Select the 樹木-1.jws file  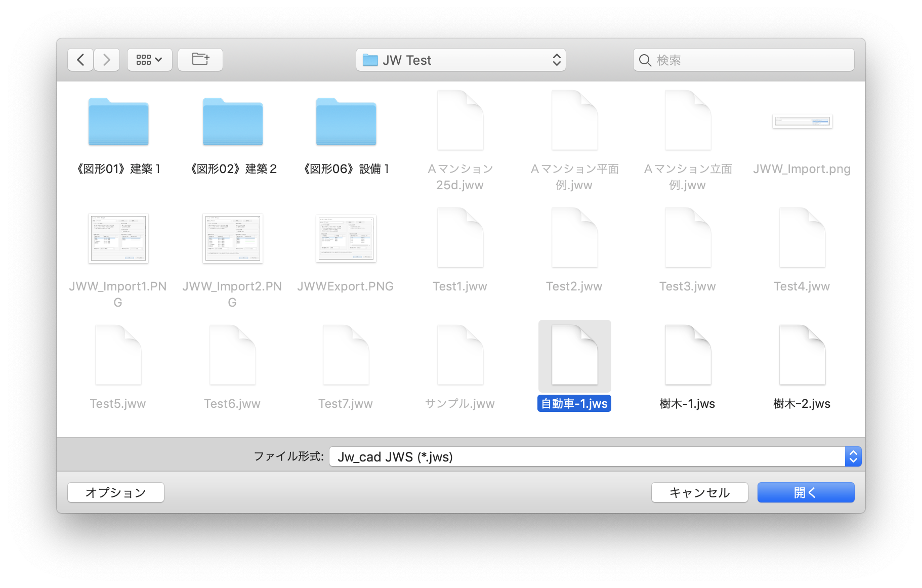(688, 356)
